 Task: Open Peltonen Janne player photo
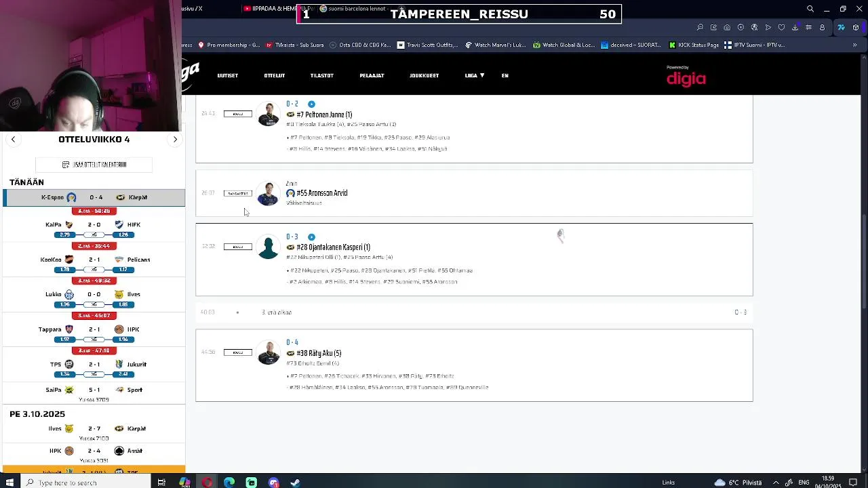(x=269, y=114)
